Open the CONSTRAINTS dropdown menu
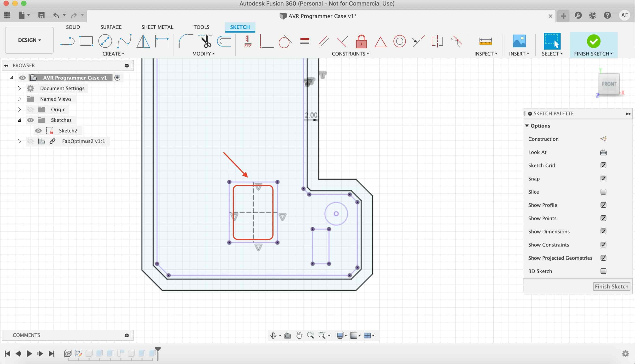The height and width of the screenshot is (364, 635). 350,54
